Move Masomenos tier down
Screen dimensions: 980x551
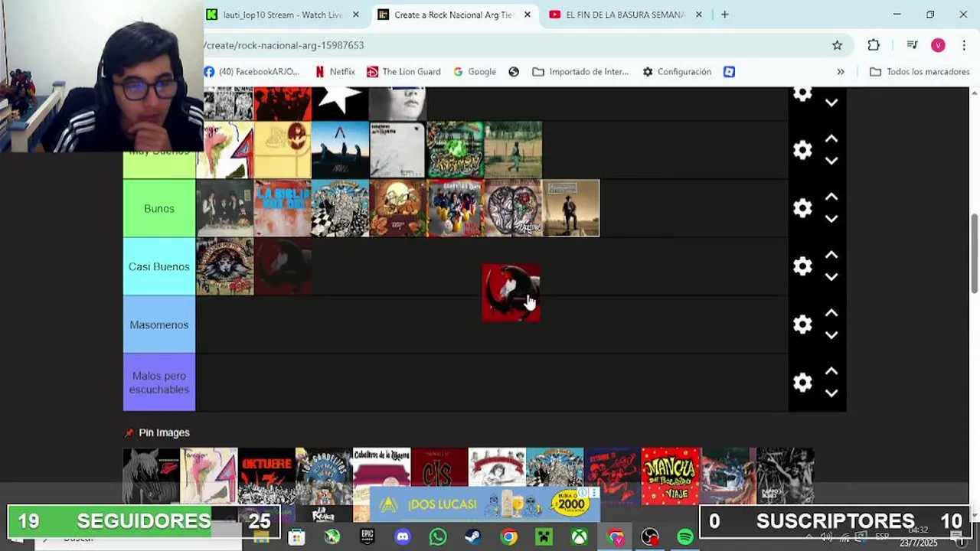click(x=831, y=335)
